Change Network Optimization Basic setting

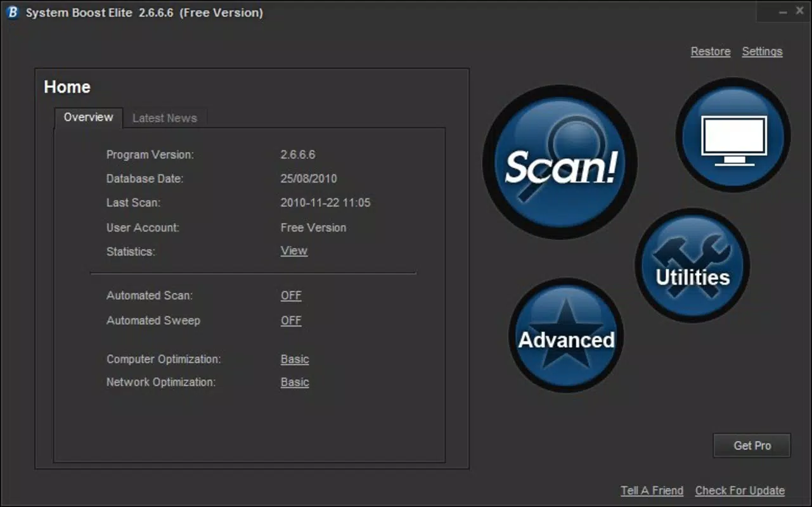tap(295, 382)
